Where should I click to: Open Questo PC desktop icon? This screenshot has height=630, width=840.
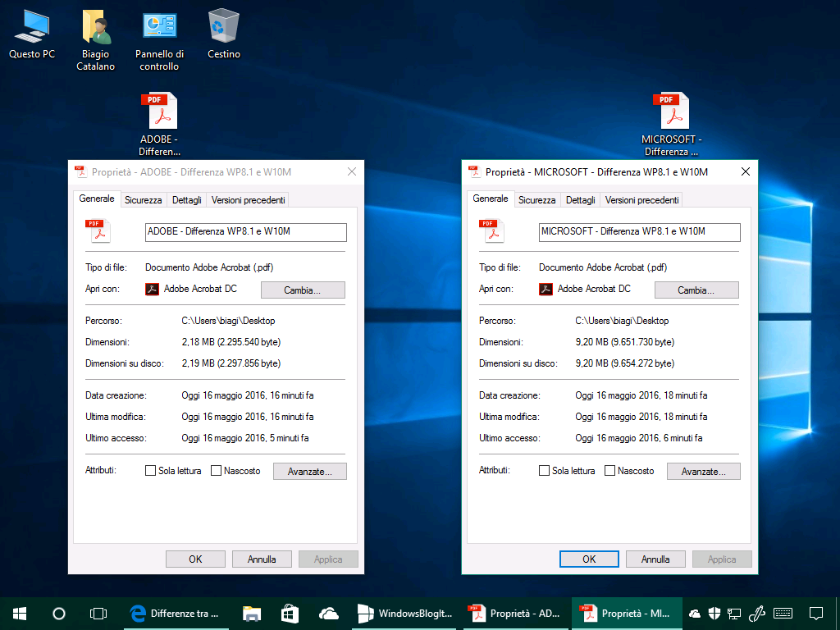[x=32, y=34]
